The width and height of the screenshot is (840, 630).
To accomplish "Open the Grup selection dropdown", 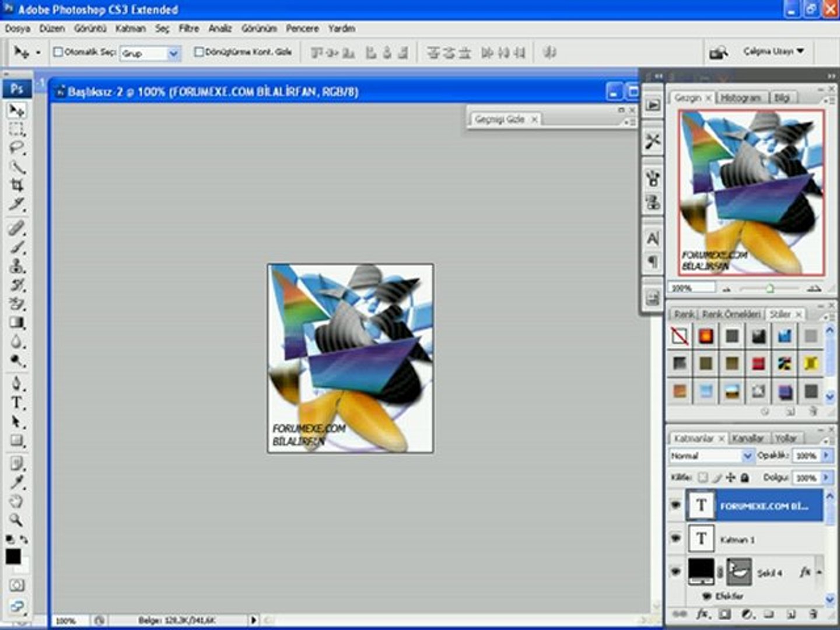I will coord(173,54).
